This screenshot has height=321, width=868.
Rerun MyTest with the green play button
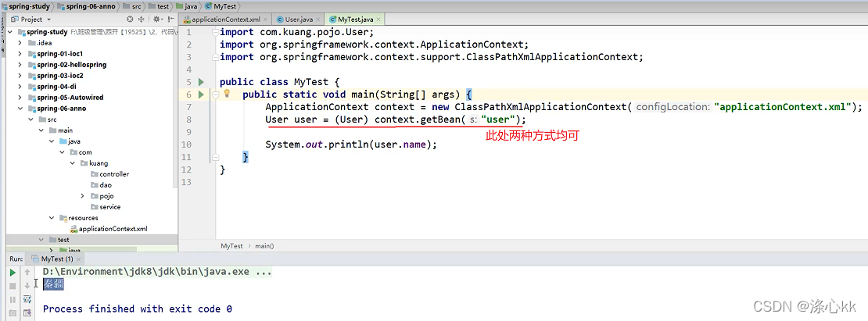[13, 273]
